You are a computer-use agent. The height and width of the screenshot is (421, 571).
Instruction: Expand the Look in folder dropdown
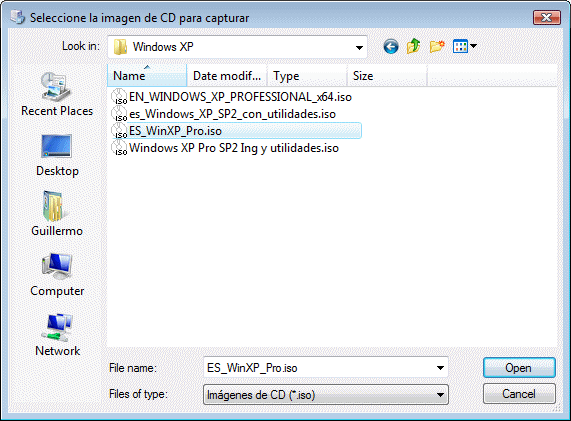click(359, 47)
